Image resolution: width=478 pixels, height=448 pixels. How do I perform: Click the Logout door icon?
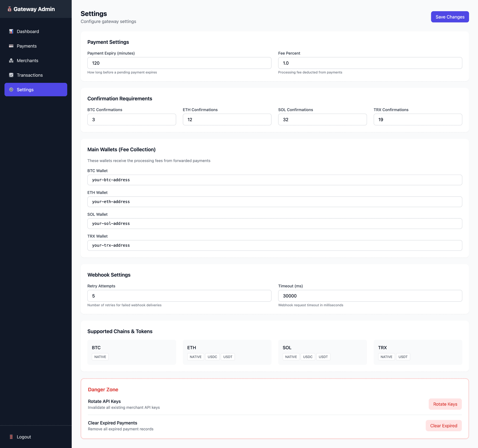click(x=11, y=437)
